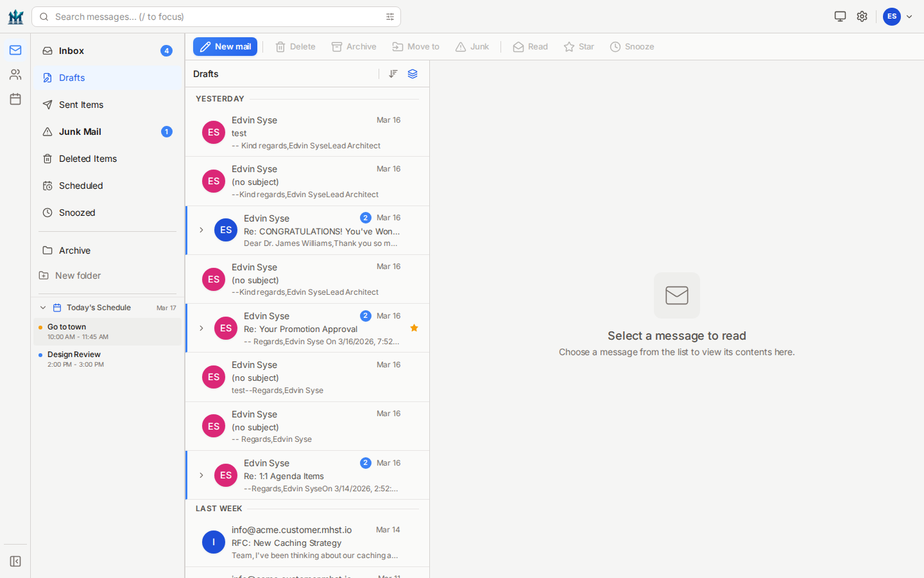Expand the 1:1 Agenda Items thread
This screenshot has height=578, width=924.
pyautogui.click(x=201, y=475)
